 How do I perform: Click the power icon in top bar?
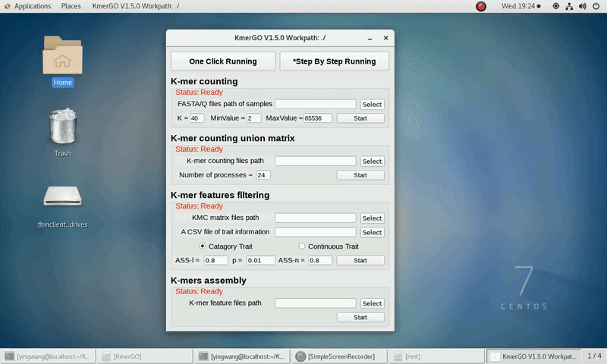pos(596,6)
